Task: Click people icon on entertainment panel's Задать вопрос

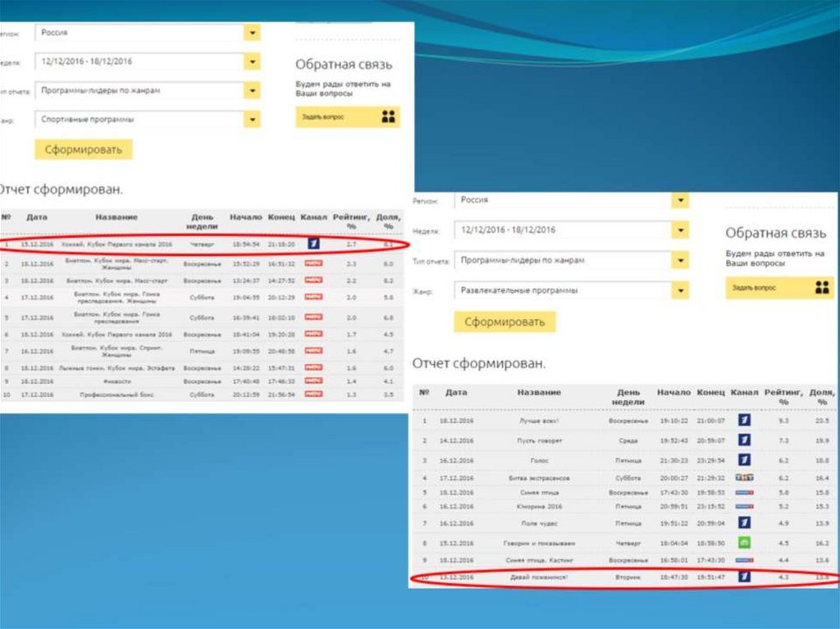Action: (x=822, y=288)
